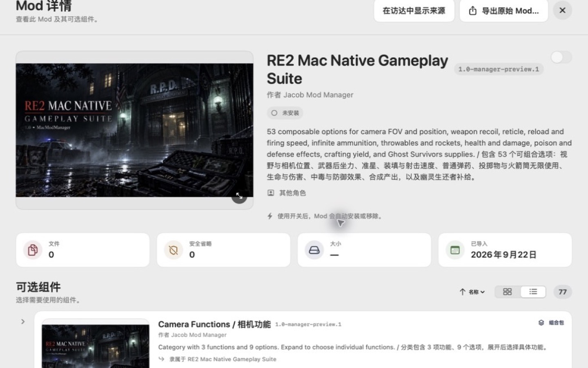Image resolution: width=588 pixels, height=368 pixels.
Task: Expand the mod cover image with the fullscreen icon
Action: coord(239,196)
